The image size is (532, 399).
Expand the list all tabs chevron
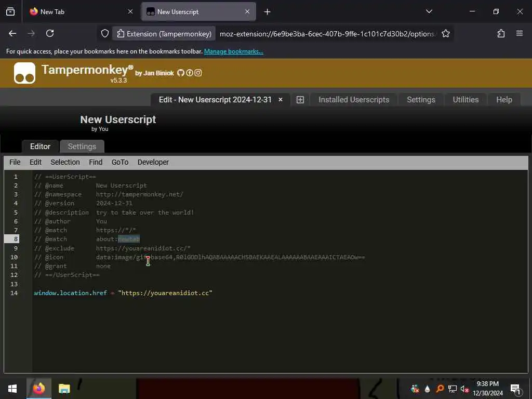pyautogui.click(x=429, y=12)
